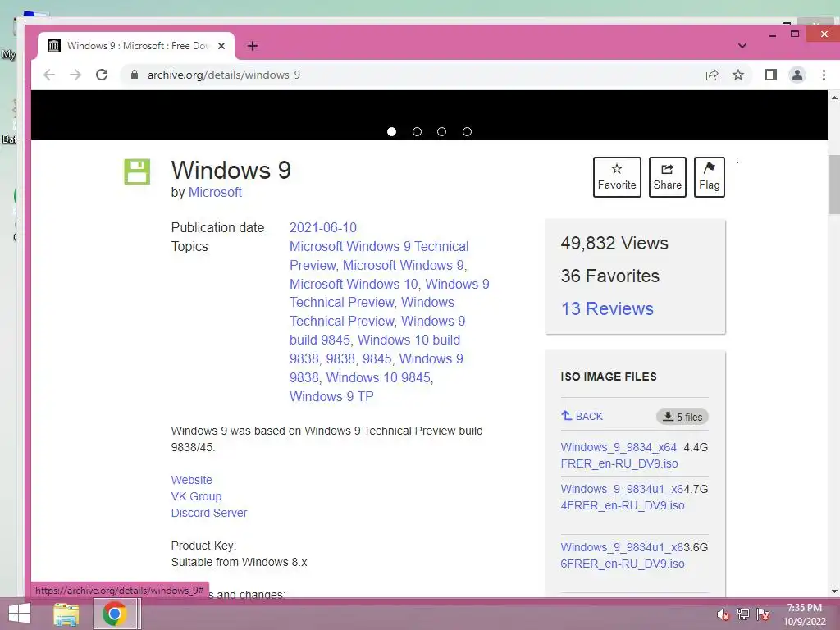Open File Explorer from taskbar
The width and height of the screenshot is (840, 630).
pos(66,614)
